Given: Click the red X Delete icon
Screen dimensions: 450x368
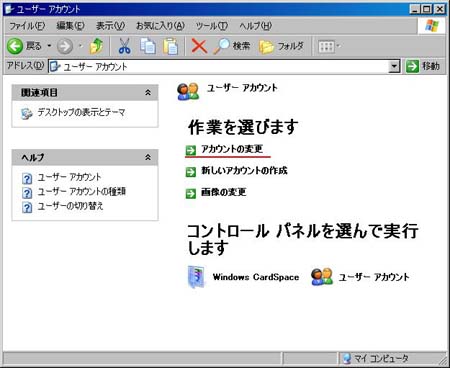Looking at the screenshot, I should pyautogui.click(x=199, y=46).
